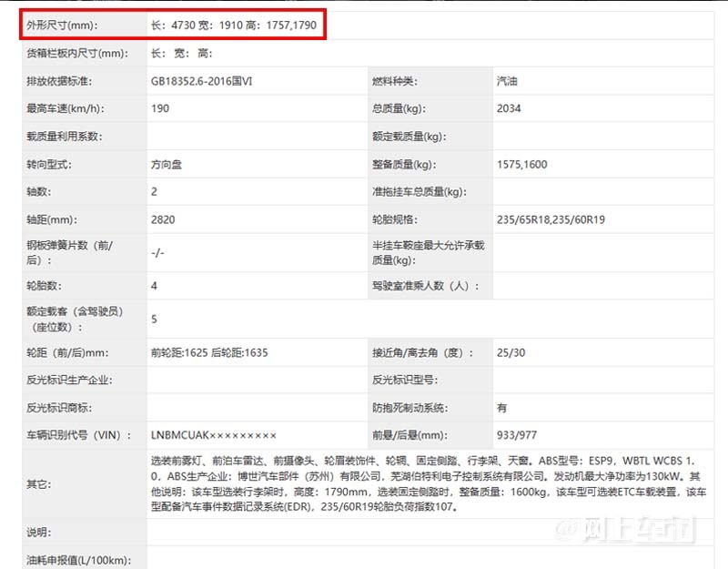The image size is (728, 569).
Task: Select seat count value 5
Action: pyautogui.click(x=154, y=320)
